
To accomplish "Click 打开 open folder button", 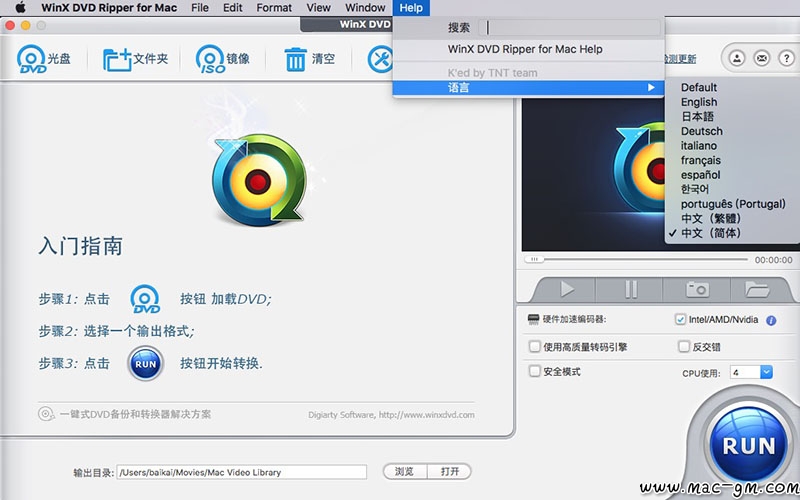I will tap(449, 471).
